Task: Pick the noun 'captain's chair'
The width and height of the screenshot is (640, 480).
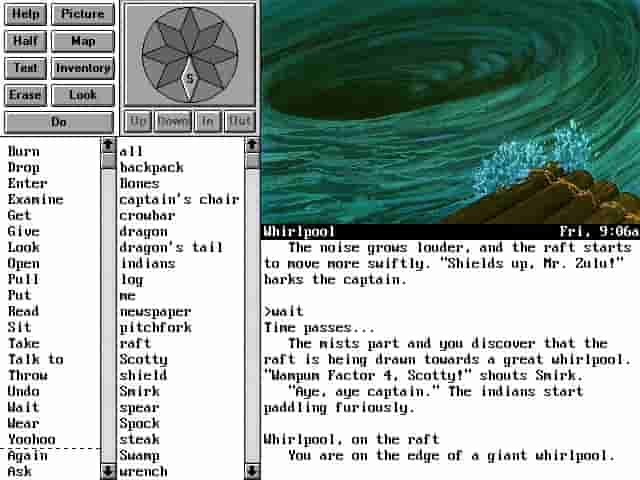Action: pos(179,199)
